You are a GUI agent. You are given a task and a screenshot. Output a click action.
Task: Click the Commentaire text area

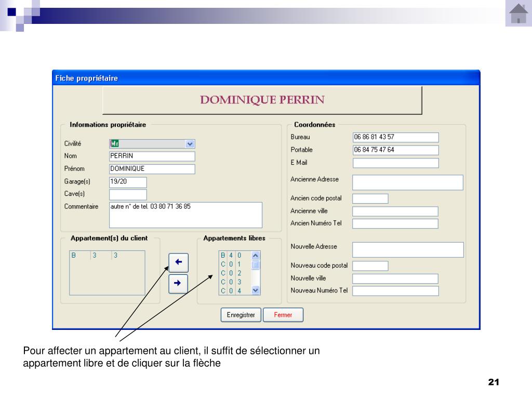point(185,215)
